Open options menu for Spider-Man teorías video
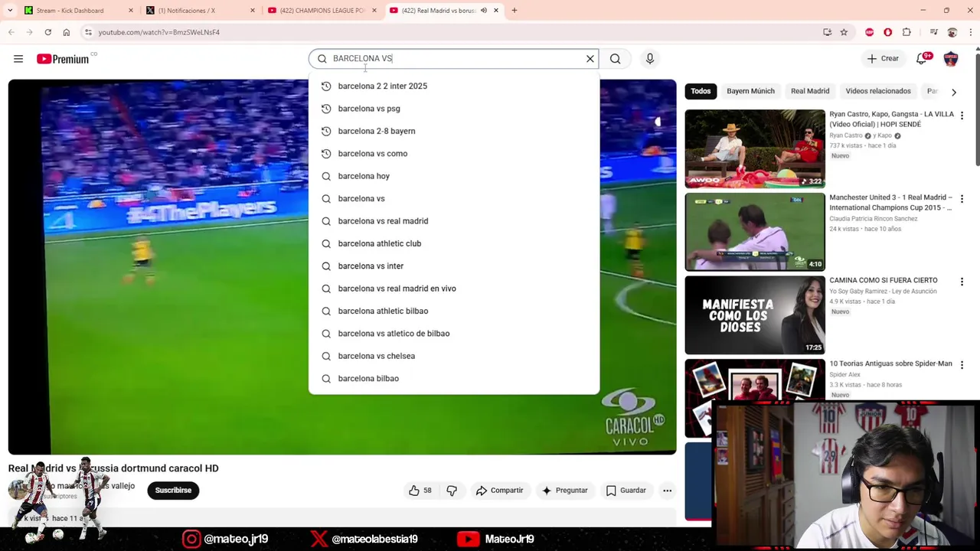Image resolution: width=980 pixels, height=551 pixels. point(962,365)
